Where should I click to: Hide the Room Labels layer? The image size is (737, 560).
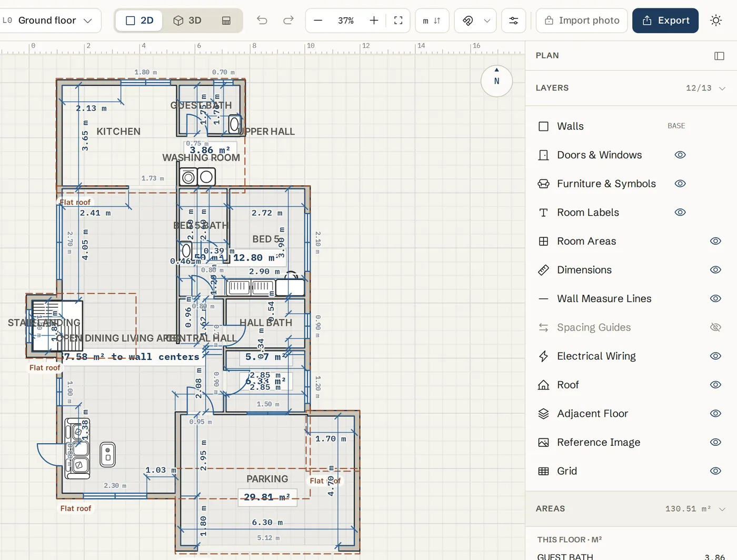coord(680,212)
